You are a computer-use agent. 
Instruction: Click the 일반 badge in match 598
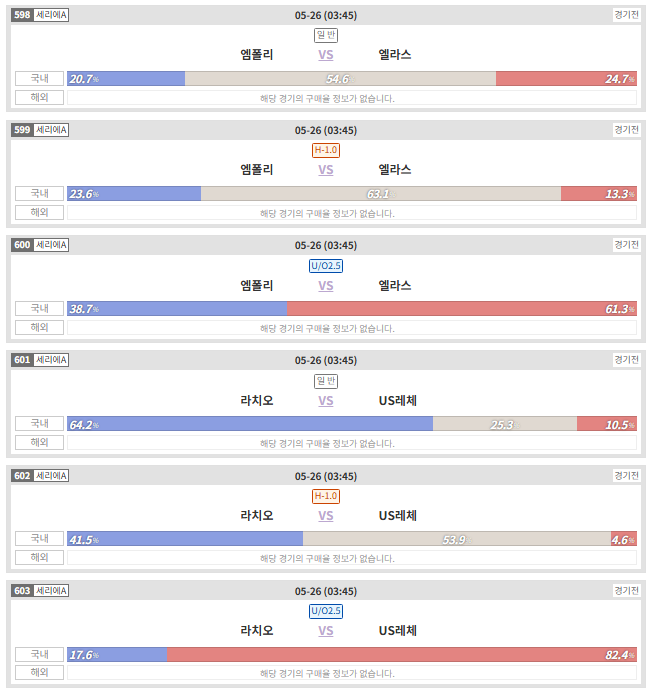click(326, 35)
